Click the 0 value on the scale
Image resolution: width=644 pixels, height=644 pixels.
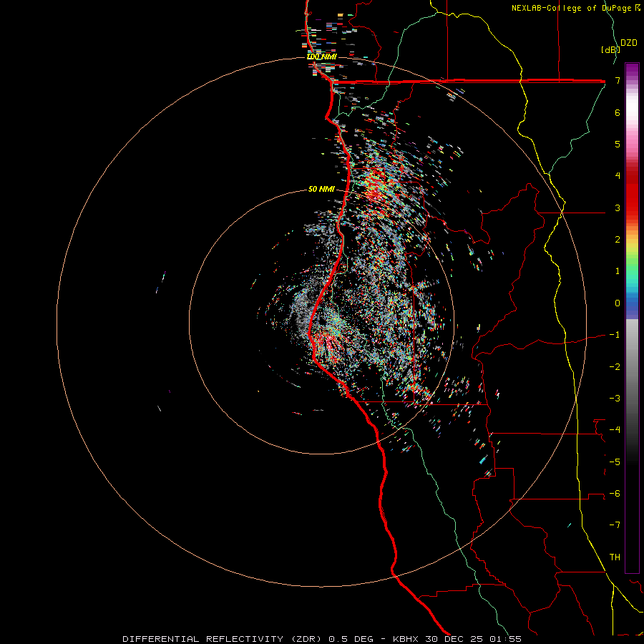[x=618, y=303]
